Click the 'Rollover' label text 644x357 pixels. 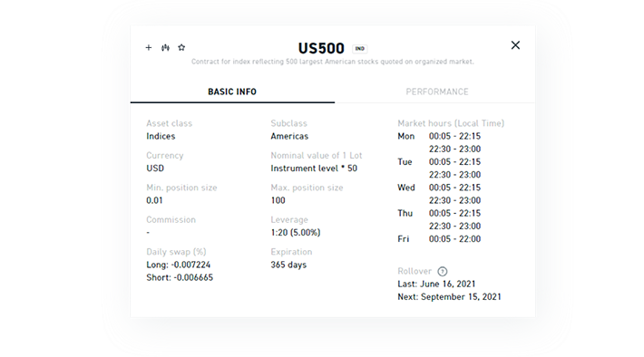point(415,271)
